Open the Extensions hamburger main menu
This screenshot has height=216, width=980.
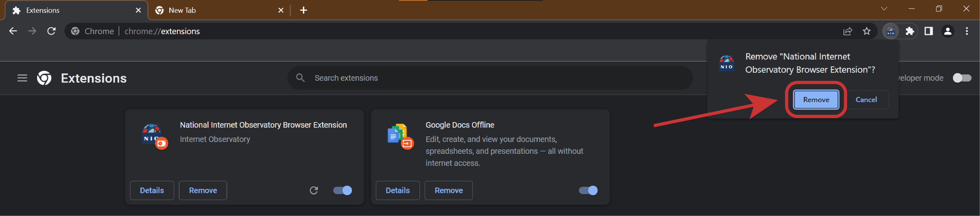pos(22,78)
